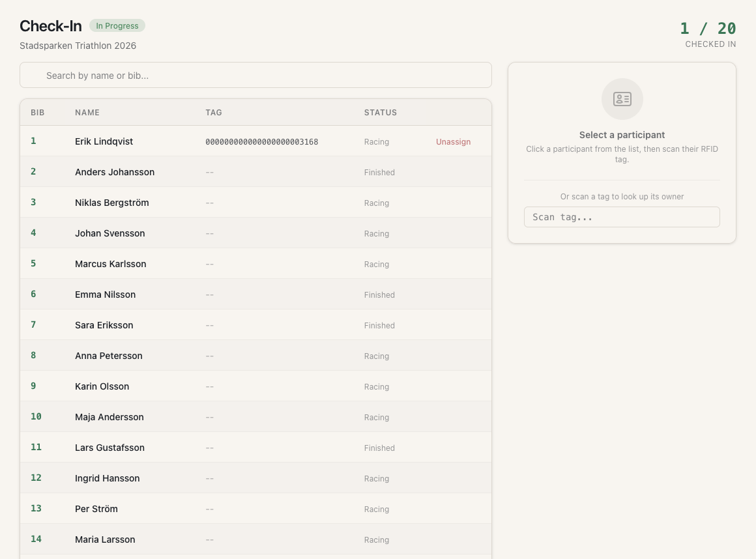756x559 pixels.
Task: Click Racing status for Maria Larsson
Action: coord(377,539)
